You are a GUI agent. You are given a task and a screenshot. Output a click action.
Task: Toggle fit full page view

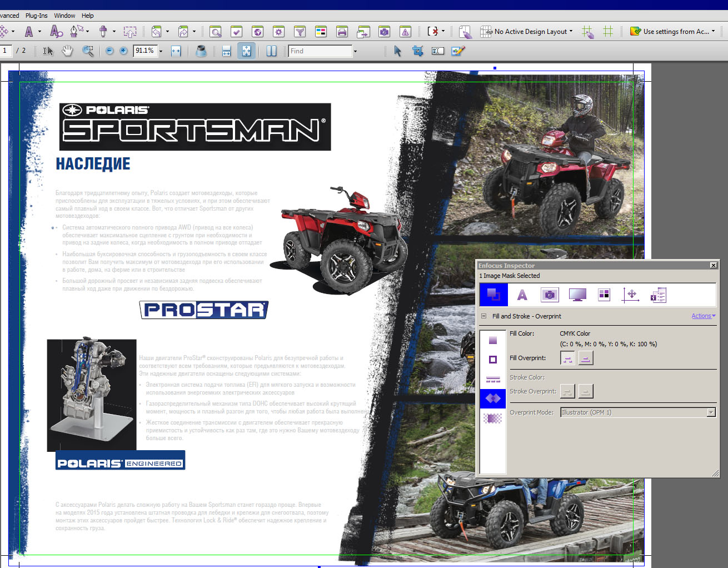click(246, 51)
